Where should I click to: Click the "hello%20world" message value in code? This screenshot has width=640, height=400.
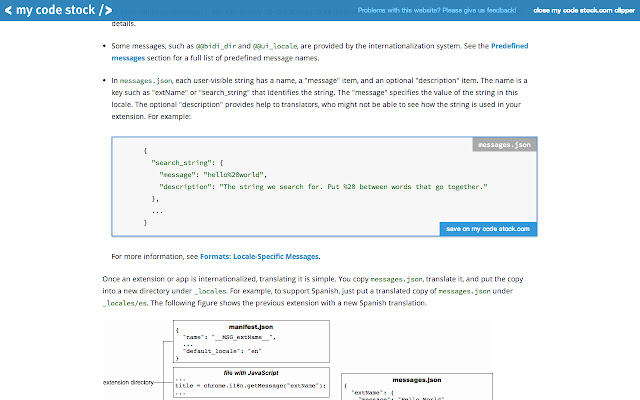[238, 173]
